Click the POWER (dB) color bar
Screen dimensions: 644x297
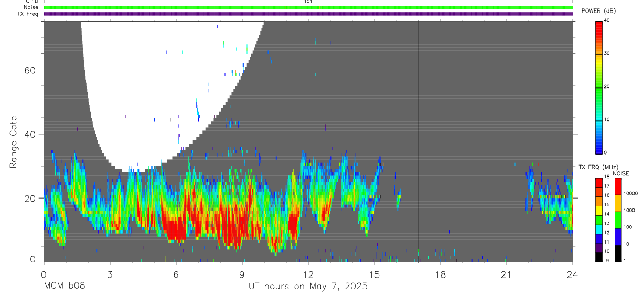[599, 87]
